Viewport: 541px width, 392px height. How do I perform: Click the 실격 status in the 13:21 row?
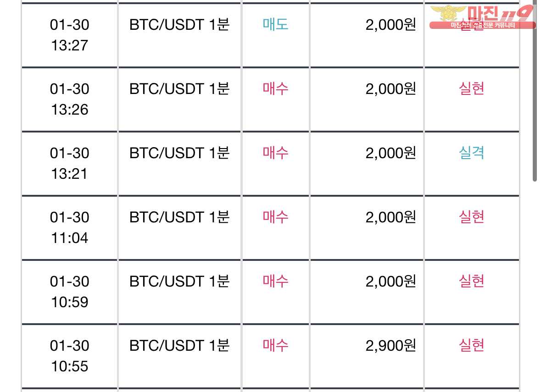tap(471, 153)
